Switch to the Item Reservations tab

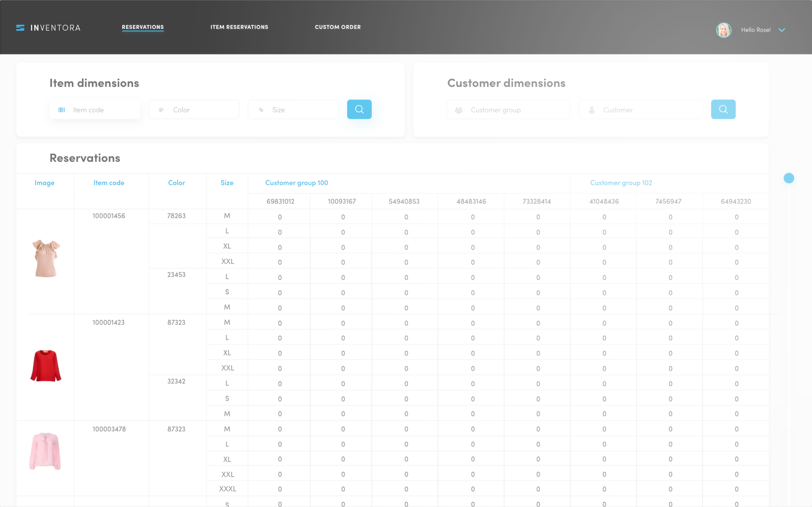pyautogui.click(x=239, y=27)
